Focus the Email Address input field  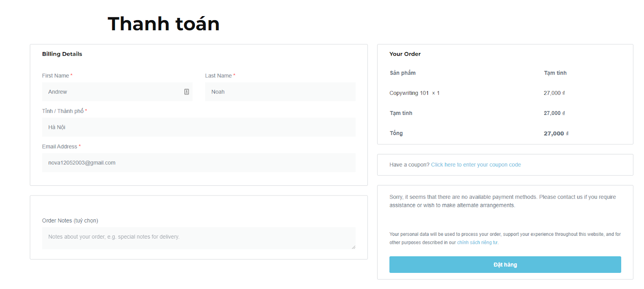(x=198, y=163)
